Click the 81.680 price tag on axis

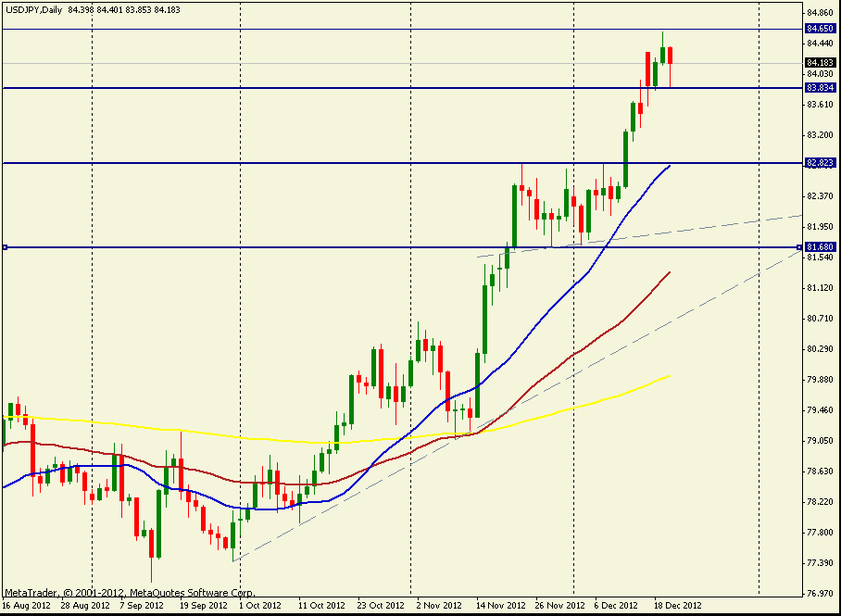[x=818, y=247]
